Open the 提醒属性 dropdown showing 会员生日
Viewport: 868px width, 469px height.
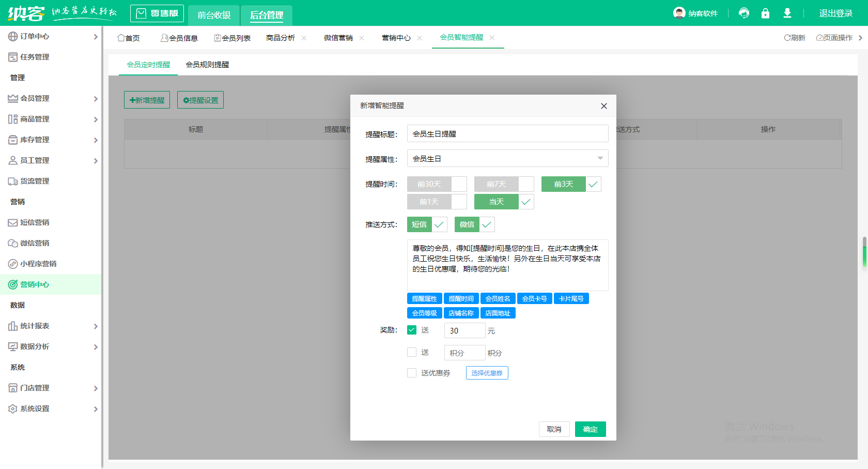pyautogui.click(x=508, y=158)
